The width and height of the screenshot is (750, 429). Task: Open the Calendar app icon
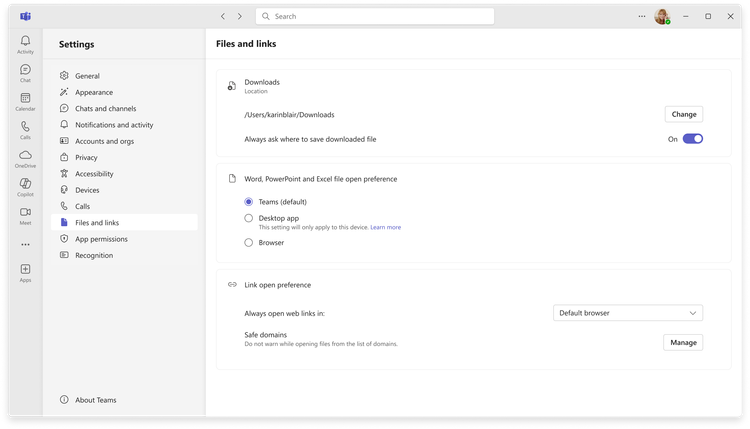click(25, 102)
